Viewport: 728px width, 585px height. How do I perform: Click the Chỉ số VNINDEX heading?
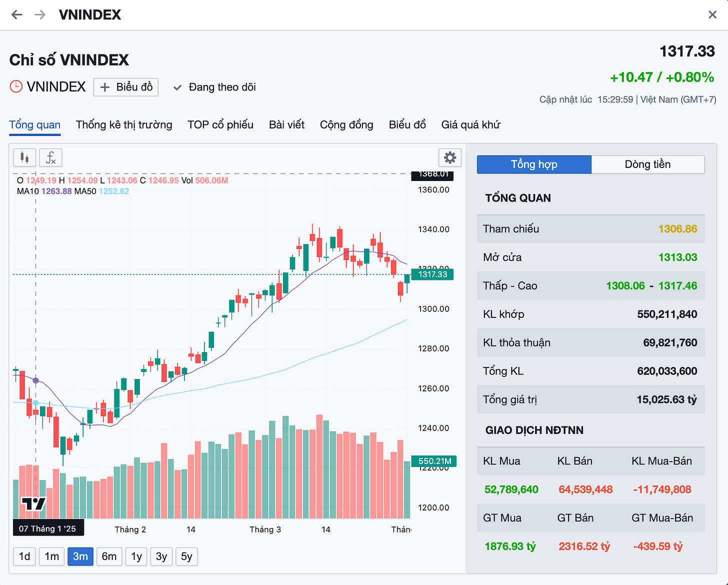coord(69,60)
